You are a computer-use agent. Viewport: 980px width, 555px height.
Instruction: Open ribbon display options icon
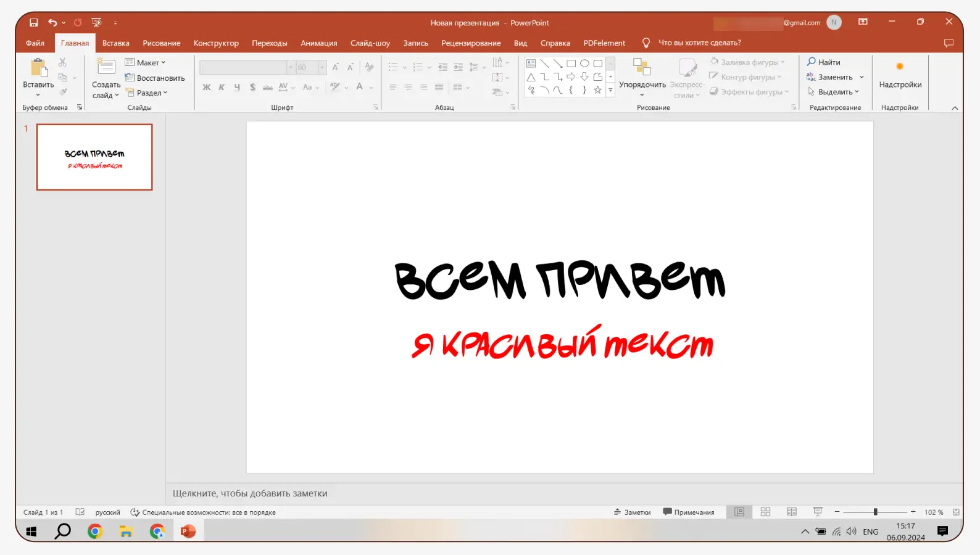point(863,22)
